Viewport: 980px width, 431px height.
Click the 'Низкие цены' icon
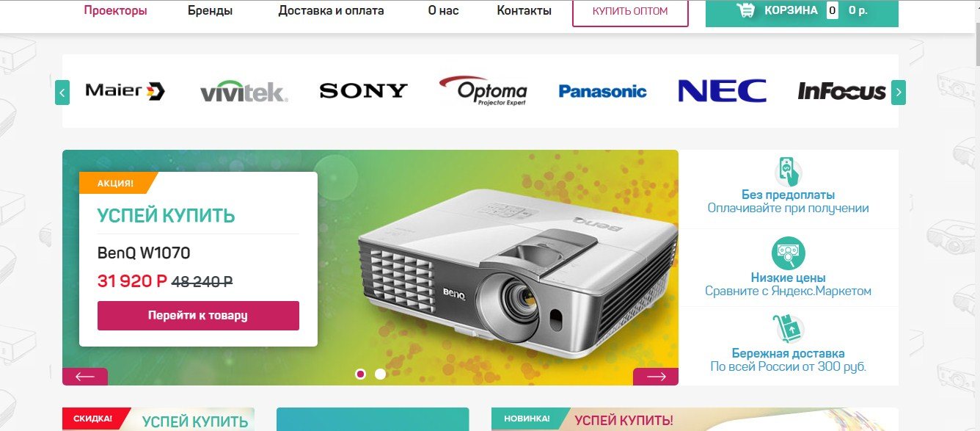point(788,253)
